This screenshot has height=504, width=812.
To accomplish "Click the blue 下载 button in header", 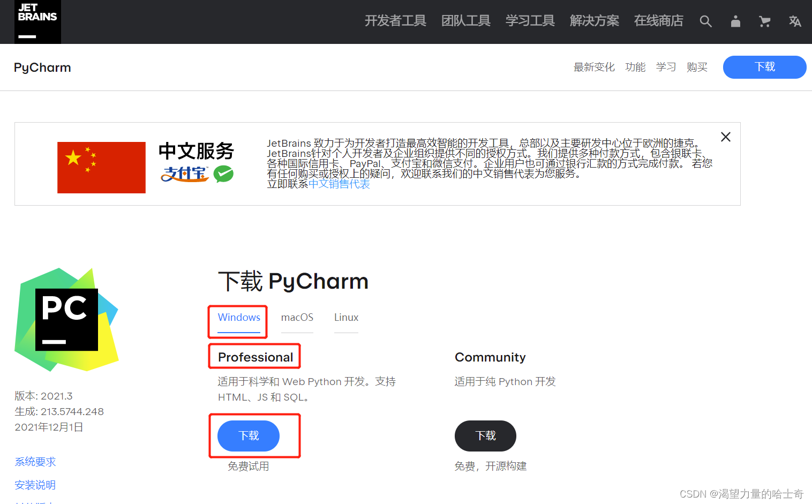I will pos(764,67).
